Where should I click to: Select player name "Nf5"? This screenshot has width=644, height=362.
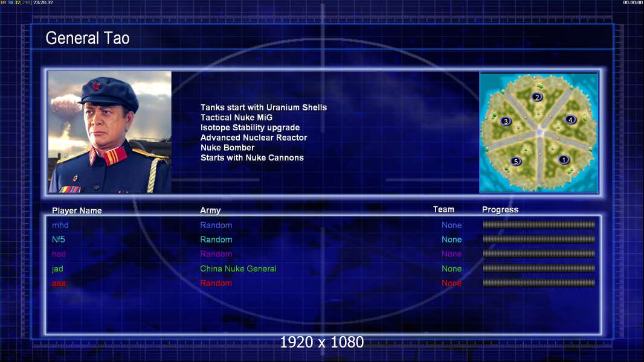click(x=59, y=240)
